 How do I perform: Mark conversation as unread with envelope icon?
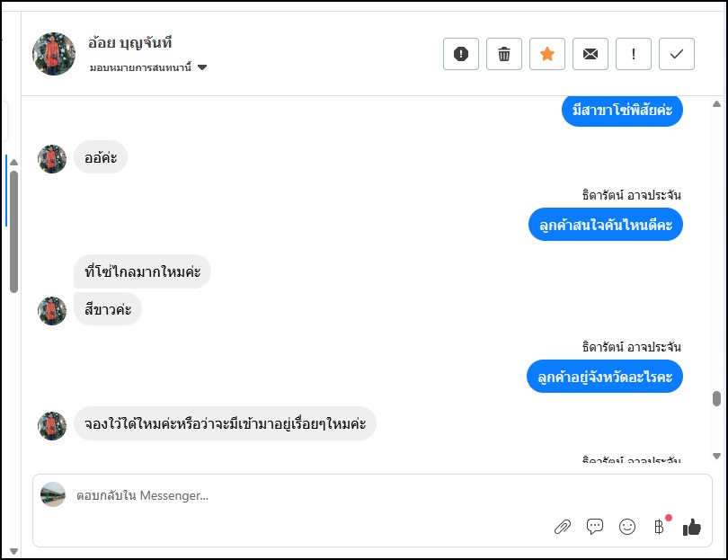click(590, 54)
